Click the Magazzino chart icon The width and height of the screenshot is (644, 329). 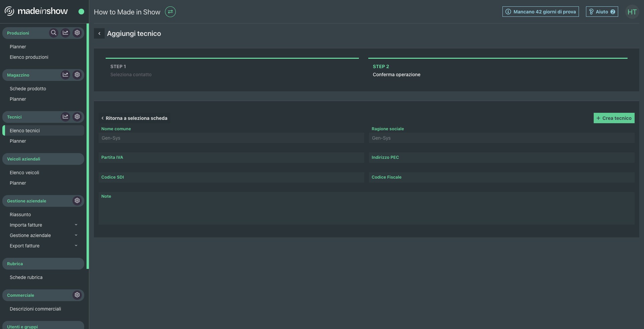point(65,75)
